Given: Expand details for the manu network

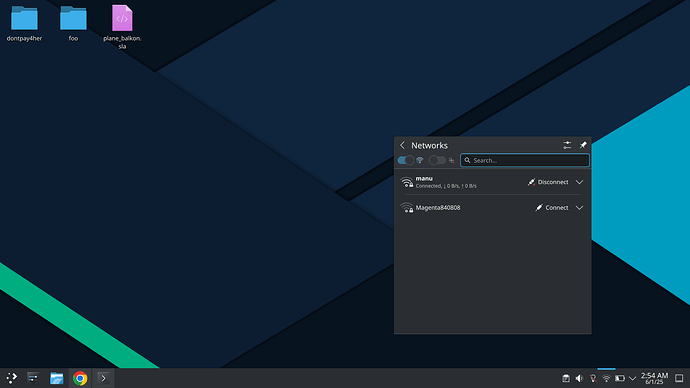Looking at the screenshot, I should pos(580,182).
